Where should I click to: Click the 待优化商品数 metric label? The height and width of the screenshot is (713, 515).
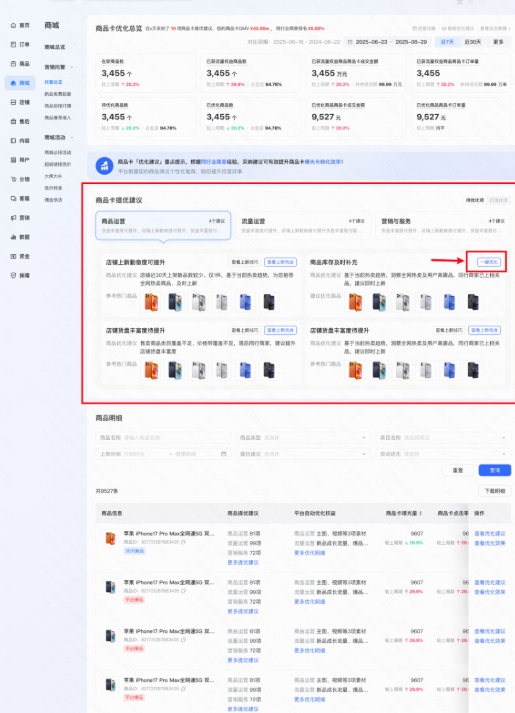click(115, 105)
